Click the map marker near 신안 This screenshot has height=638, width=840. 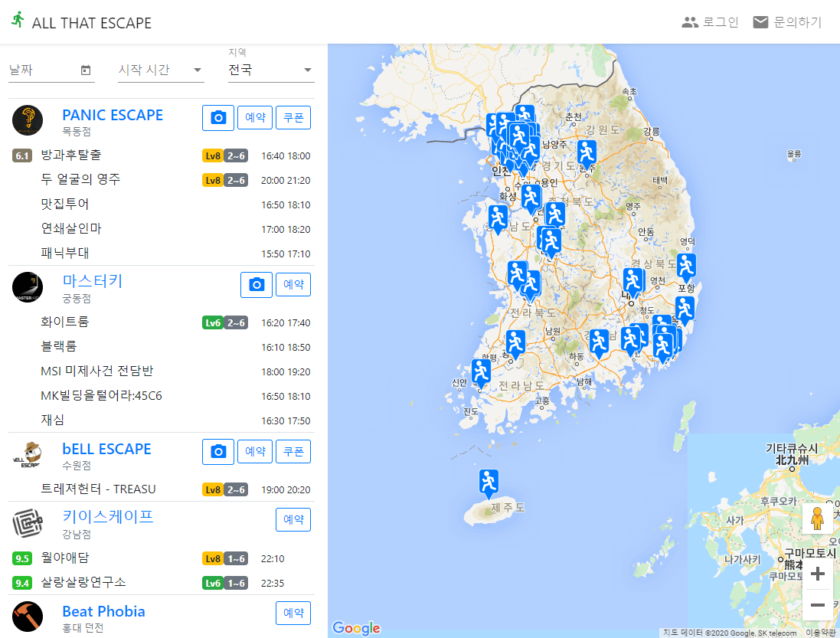pyautogui.click(x=481, y=373)
